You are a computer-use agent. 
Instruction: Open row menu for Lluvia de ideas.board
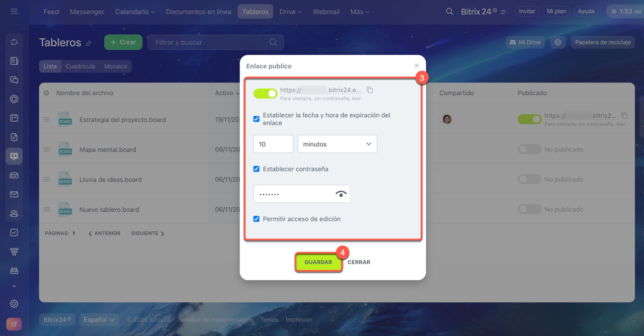click(47, 180)
